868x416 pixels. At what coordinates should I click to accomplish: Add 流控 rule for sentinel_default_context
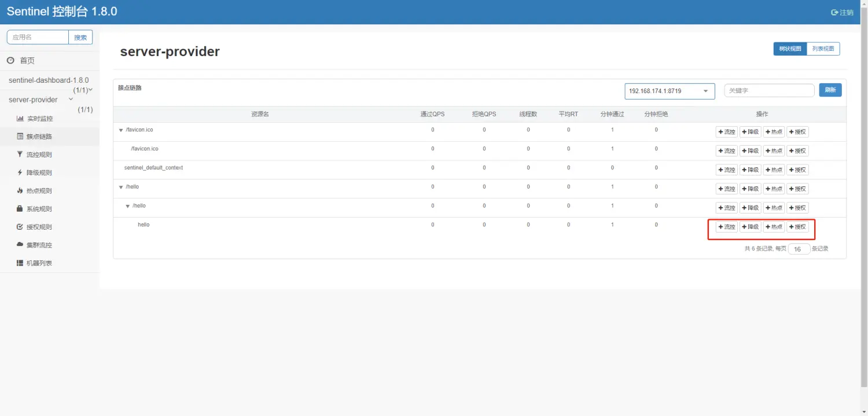click(x=727, y=170)
